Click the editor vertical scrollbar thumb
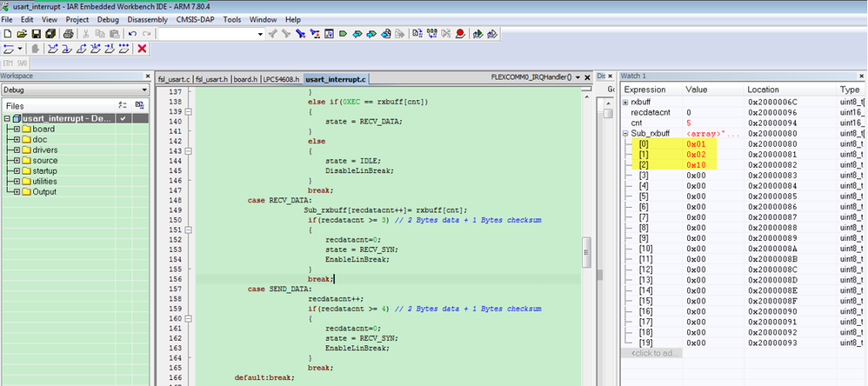This screenshot has height=386, width=868. click(586, 252)
